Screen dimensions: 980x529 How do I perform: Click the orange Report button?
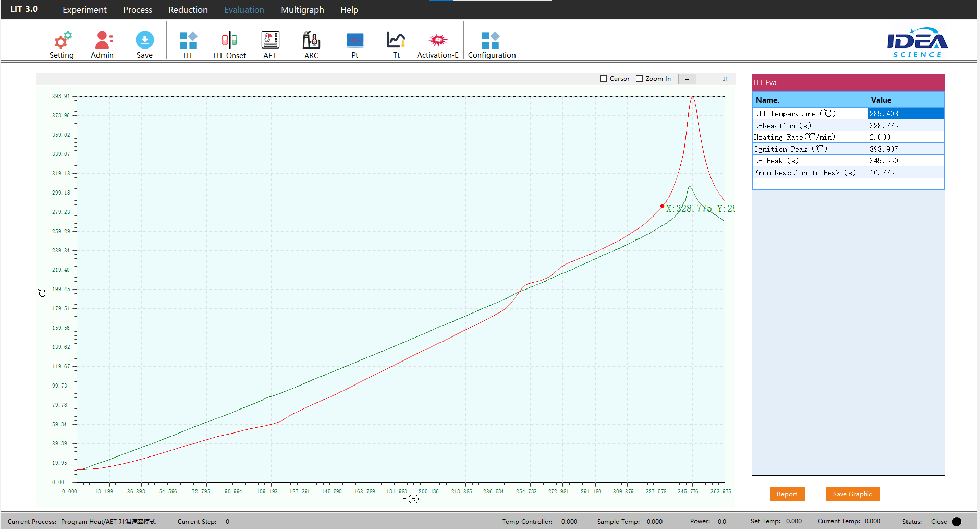787,494
